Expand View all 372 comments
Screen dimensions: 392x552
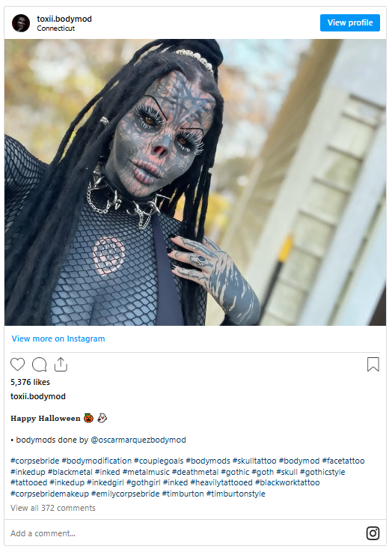point(53,508)
